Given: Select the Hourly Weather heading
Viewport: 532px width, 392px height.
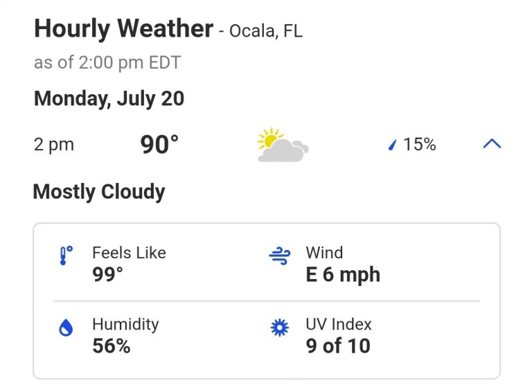Looking at the screenshot, I should tap(123, 29).
